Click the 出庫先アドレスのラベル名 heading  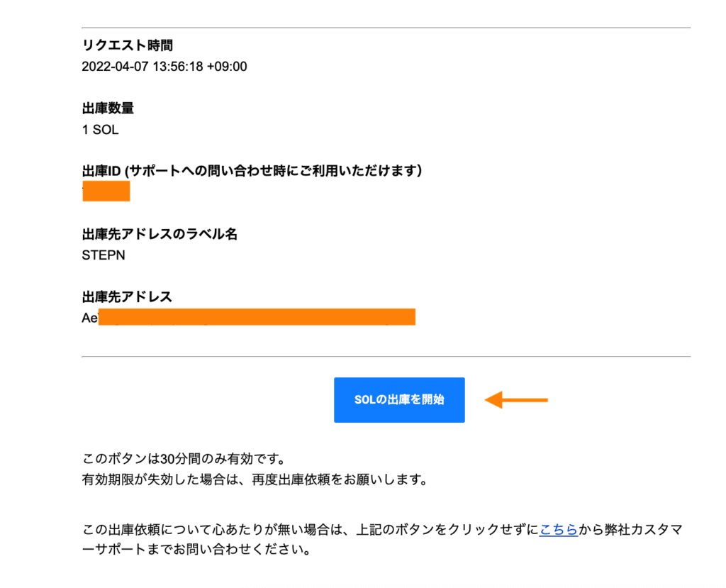[160, 234]
